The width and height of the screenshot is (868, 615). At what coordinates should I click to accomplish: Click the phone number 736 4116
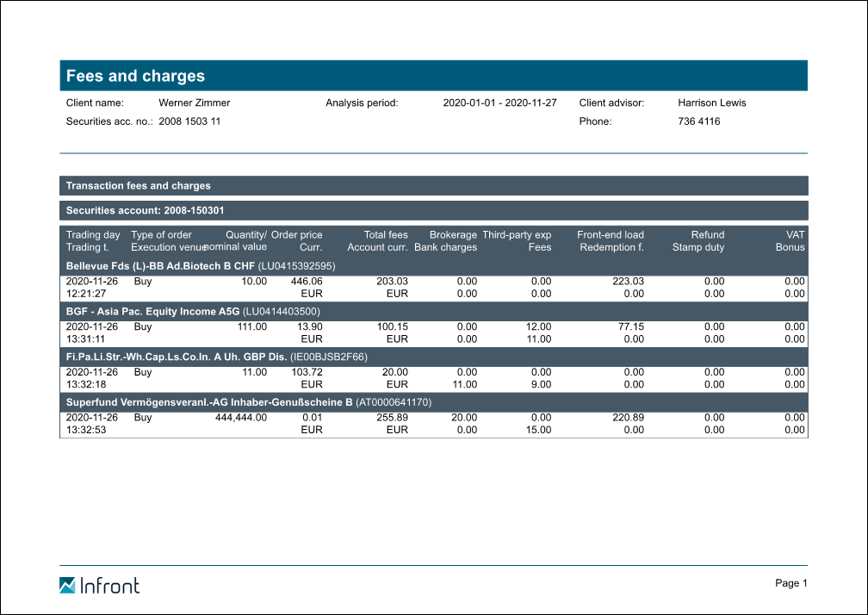click(x=698, y=121)
